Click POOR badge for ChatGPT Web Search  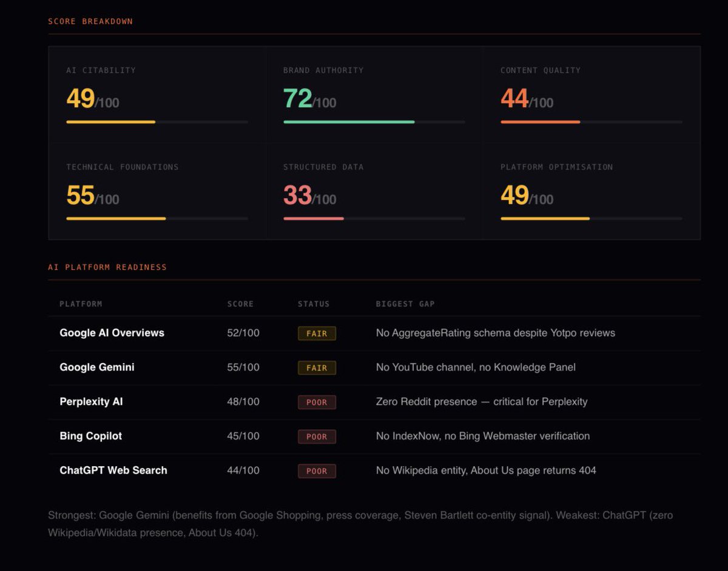[317, 471]
